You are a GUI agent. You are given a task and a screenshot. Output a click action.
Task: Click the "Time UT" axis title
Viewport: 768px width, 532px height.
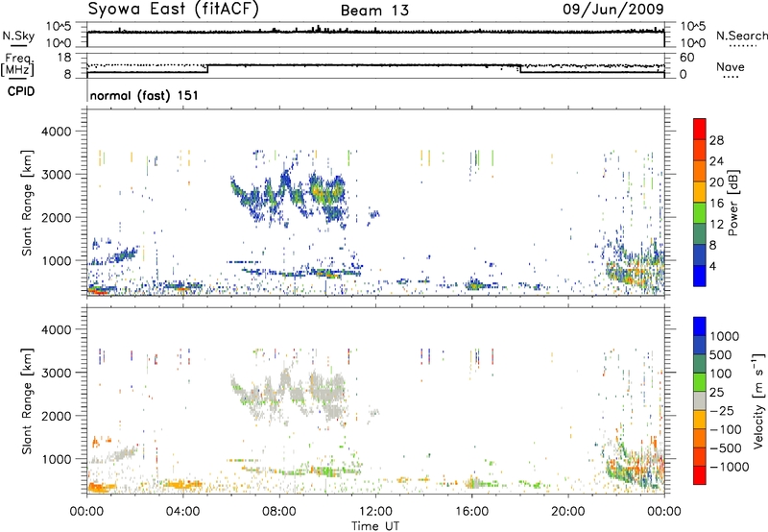[x=375, y=526]
